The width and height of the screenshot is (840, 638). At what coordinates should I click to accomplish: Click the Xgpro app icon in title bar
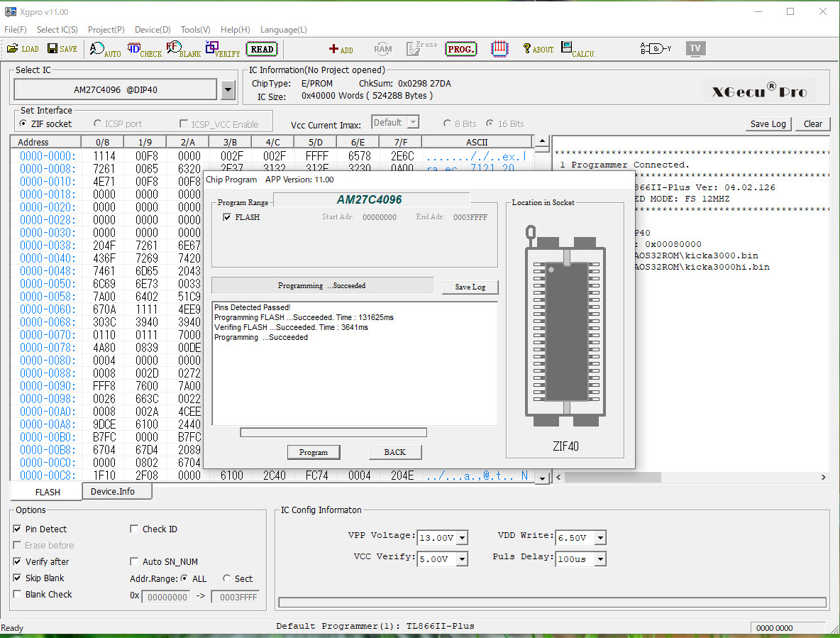pos(10,12)
